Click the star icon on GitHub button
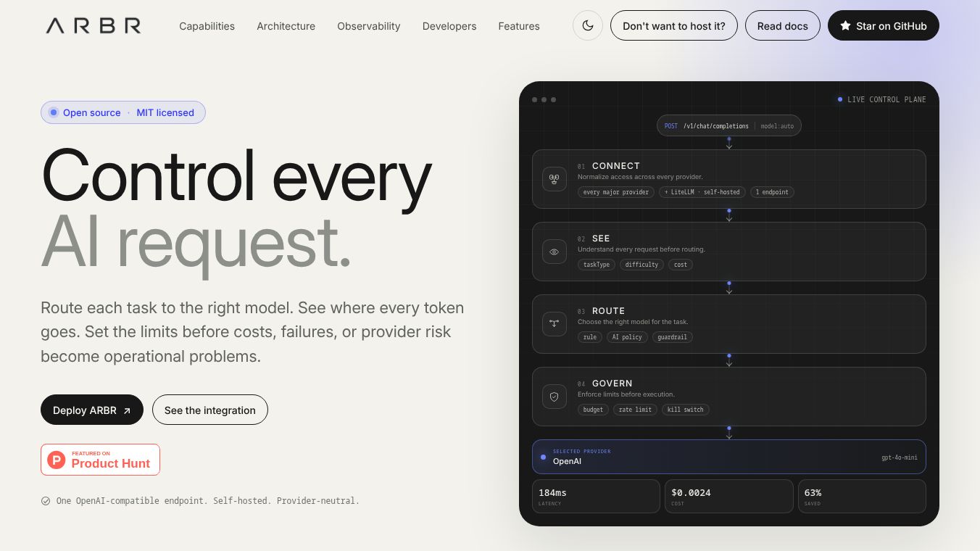This screenshot has width=980, height=551. point(845,26)
